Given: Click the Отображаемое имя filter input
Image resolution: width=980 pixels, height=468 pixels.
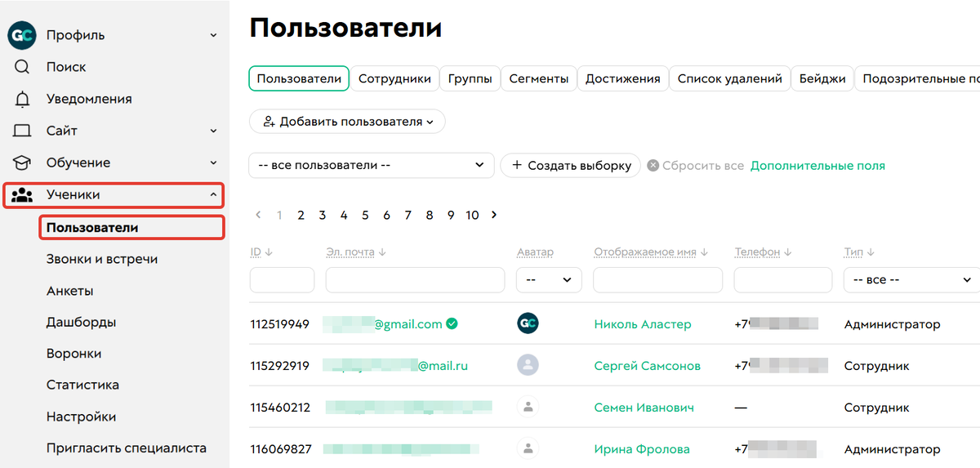Looking at the screenshot, I should click(x=658, y=279).
